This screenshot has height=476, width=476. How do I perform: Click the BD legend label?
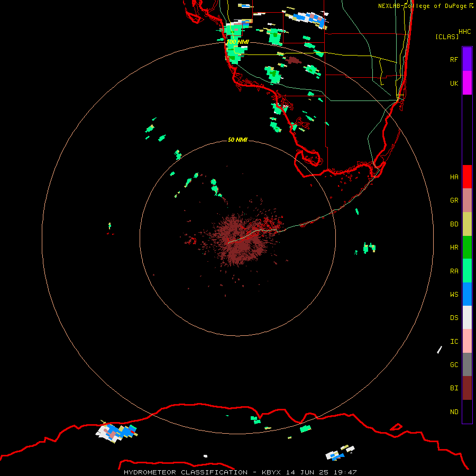[454, 224]
